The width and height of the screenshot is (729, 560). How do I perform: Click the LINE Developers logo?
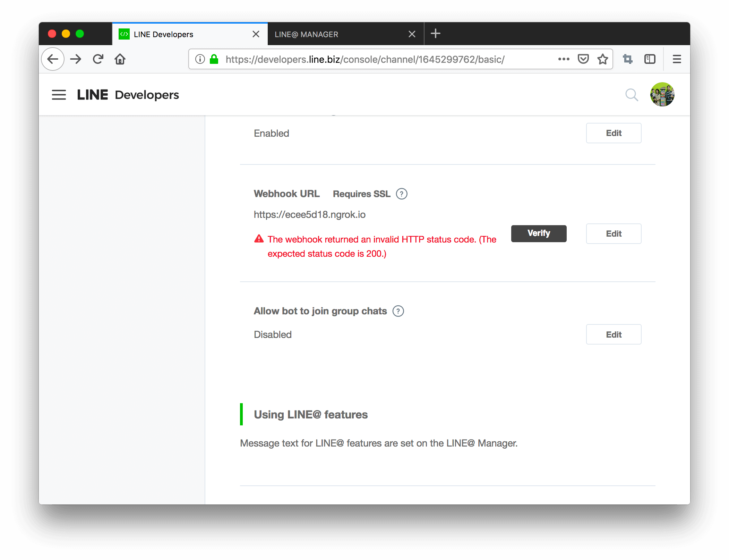128,95
